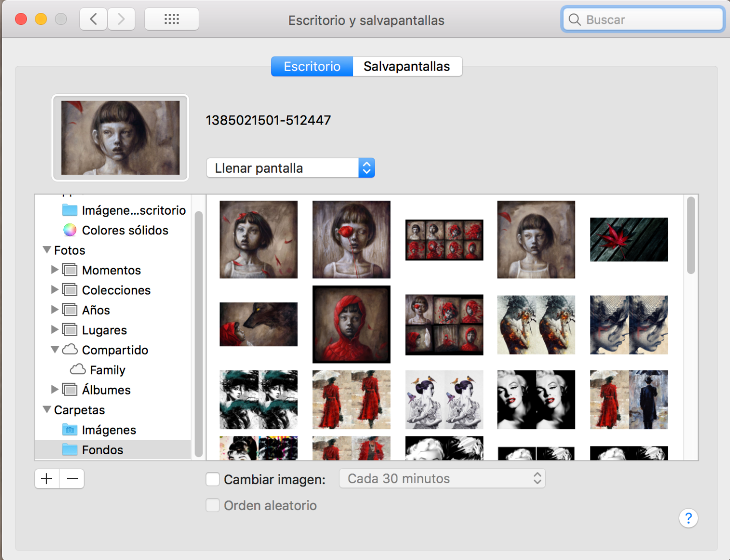This screenshot has height=560, width=730.
Task: Choose the teal hat woman wallpaper
Action: click(x=258, y=400)
